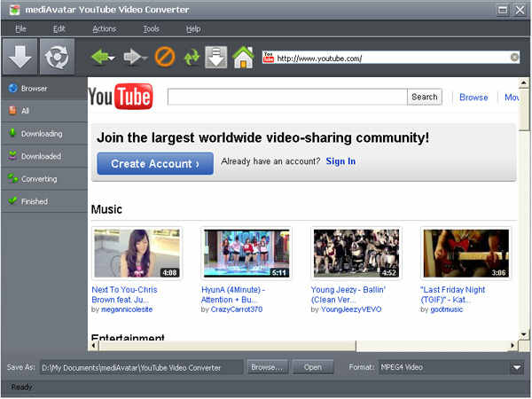This screenshot has width=532, height=399.
Task: Open the Edit menu
Action: 59,29
